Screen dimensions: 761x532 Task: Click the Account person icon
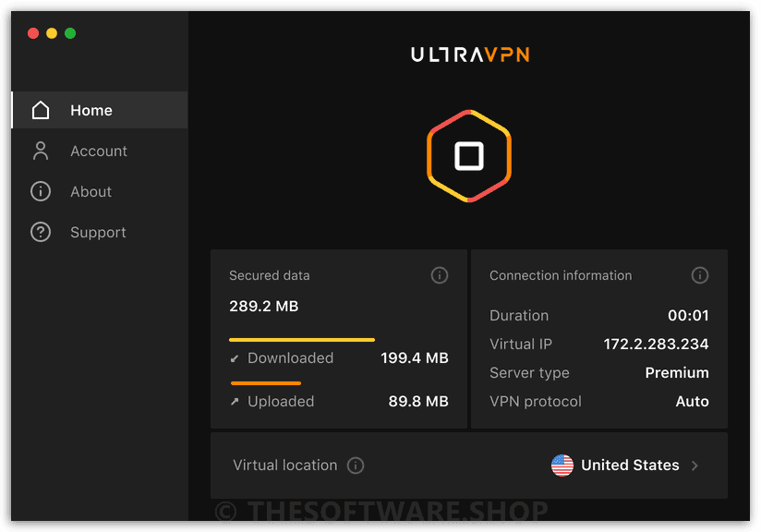point(41,151)
